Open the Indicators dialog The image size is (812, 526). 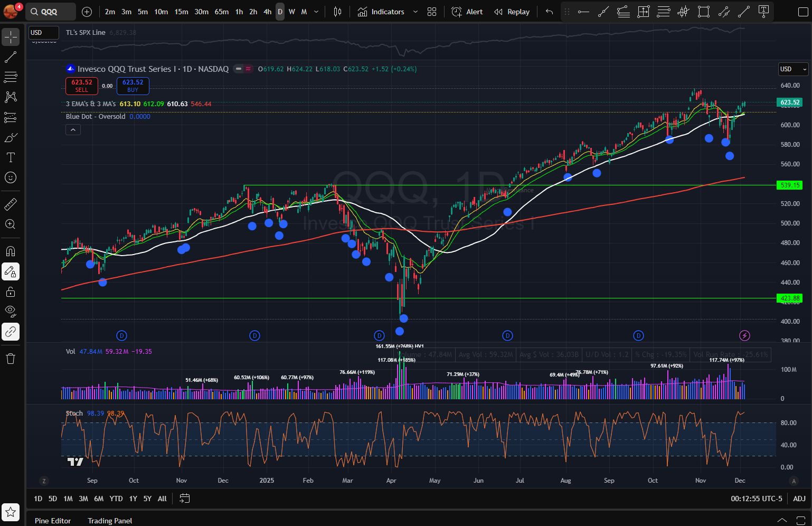(381, 12)
